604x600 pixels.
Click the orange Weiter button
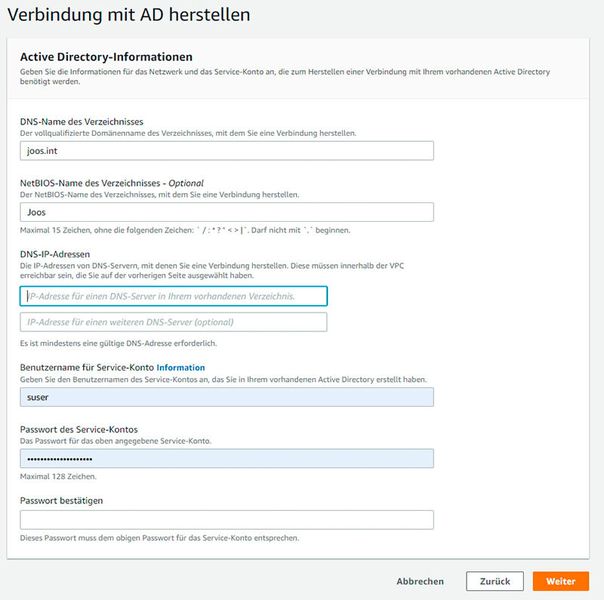point(560,581)
